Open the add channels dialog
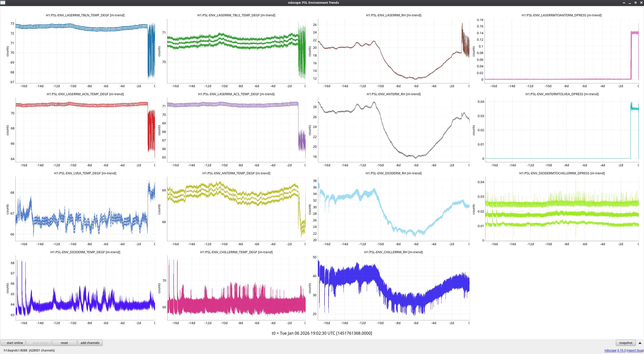 click(90, 343)
